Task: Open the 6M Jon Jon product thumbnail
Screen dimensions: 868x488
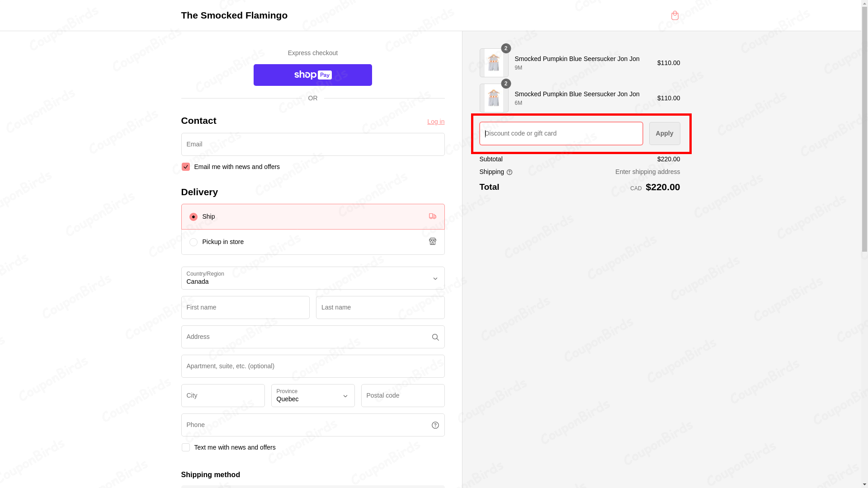Action: click(x=494, y=98)
